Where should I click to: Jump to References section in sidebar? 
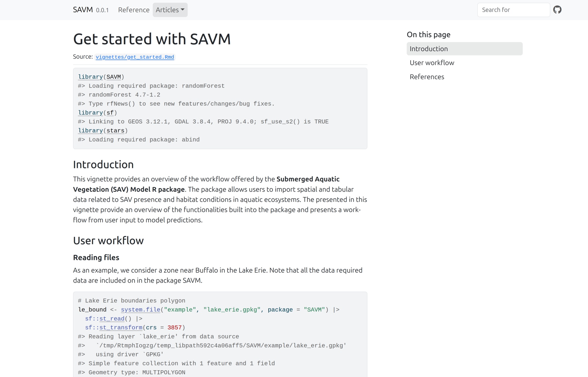click(427, 77)
